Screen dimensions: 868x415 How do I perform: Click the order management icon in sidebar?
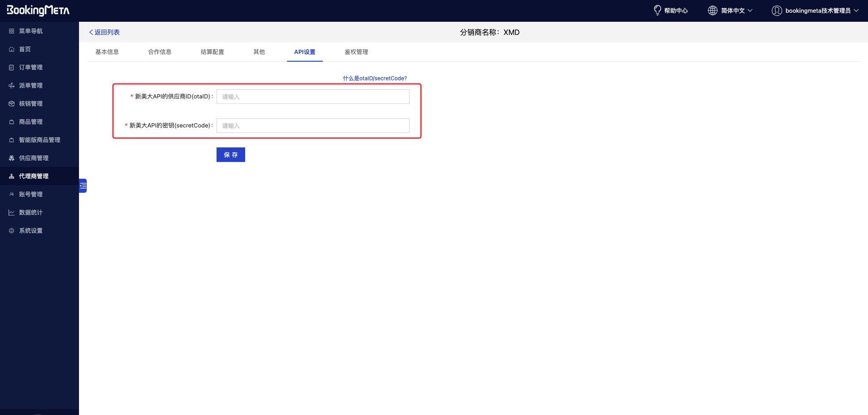pos(11,68)
